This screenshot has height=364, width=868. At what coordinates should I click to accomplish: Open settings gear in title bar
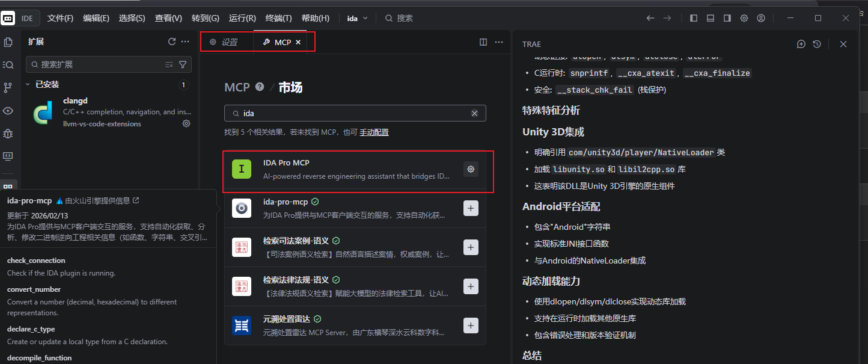744,18
